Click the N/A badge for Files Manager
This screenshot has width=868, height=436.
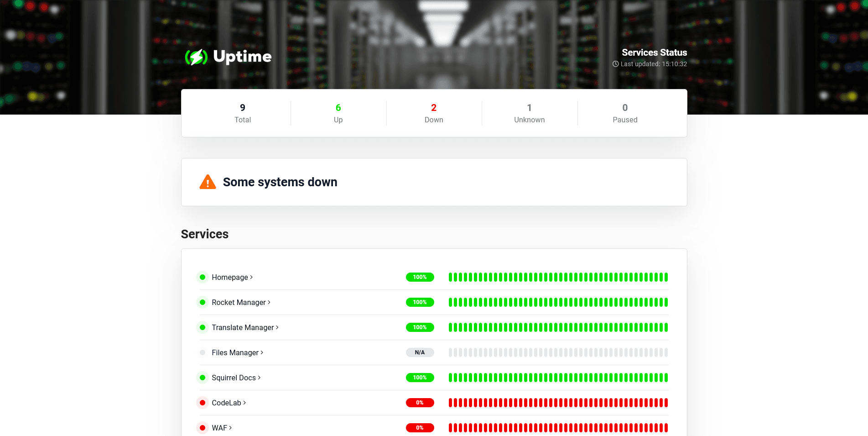420,352
